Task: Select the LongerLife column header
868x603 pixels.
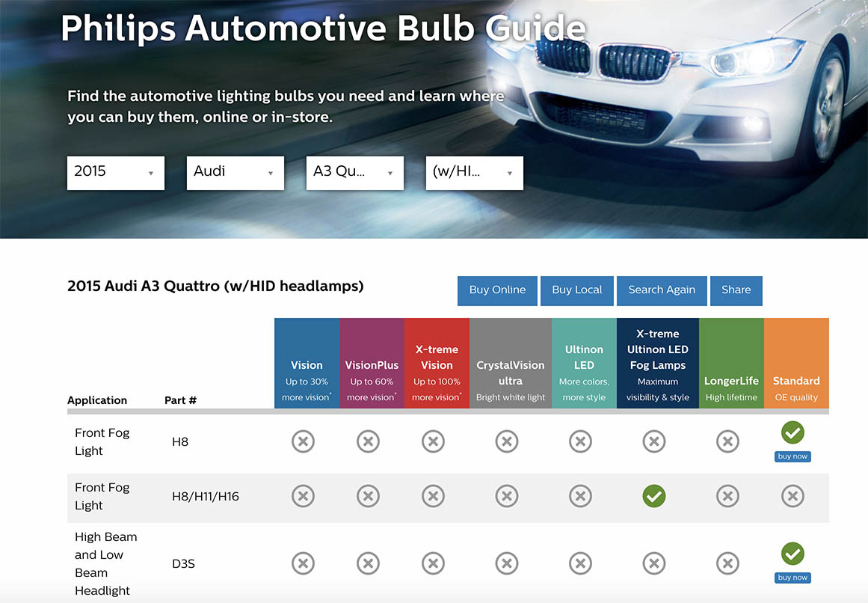Action: click(x=731, y=364)
